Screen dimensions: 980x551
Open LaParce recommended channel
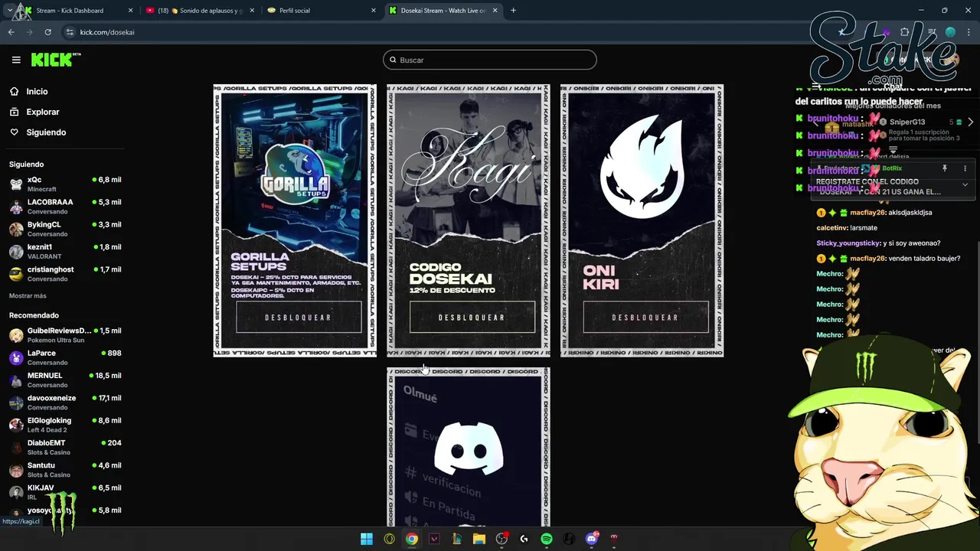(65, 357)
